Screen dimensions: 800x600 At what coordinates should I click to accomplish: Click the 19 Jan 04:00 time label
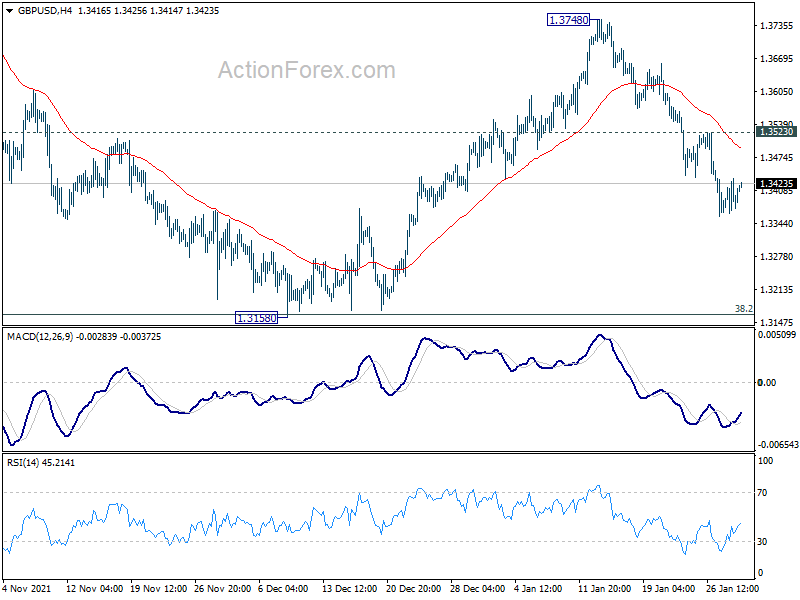(669, 588)
